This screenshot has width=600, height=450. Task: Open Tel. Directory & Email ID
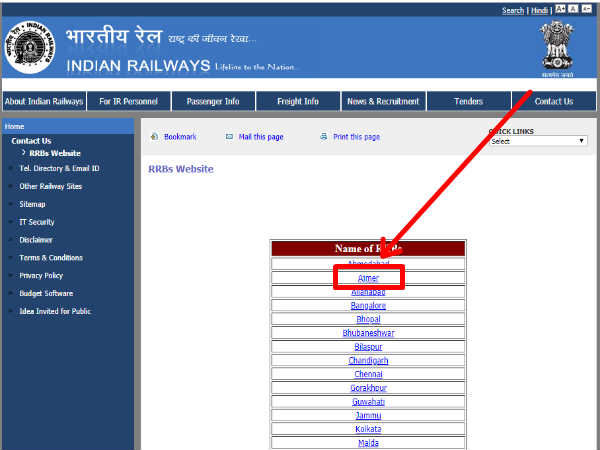pos(59,168)
